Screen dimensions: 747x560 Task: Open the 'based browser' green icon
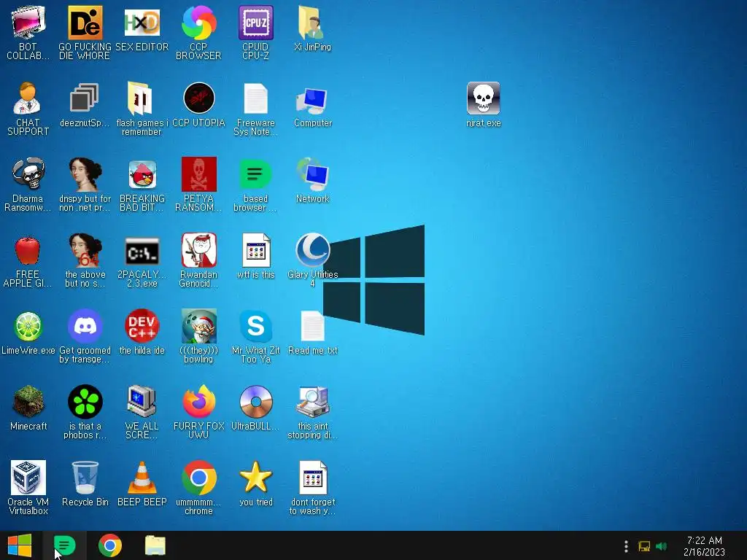(256, 184)
